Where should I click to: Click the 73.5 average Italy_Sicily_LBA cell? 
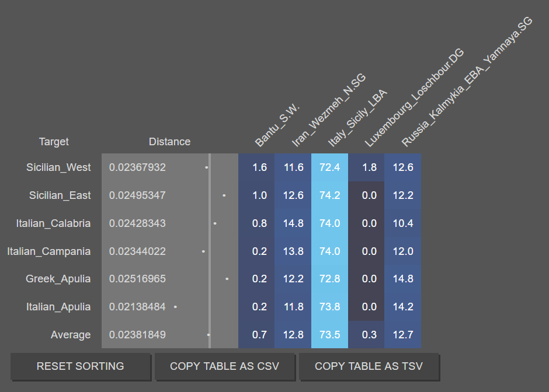329,335
